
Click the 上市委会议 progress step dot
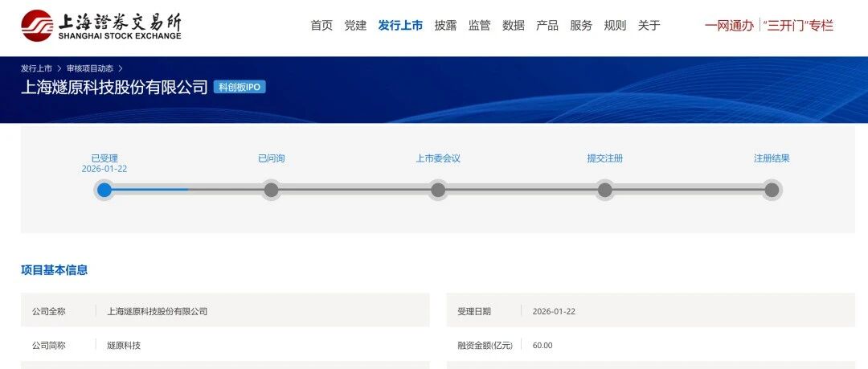[438, 190]
